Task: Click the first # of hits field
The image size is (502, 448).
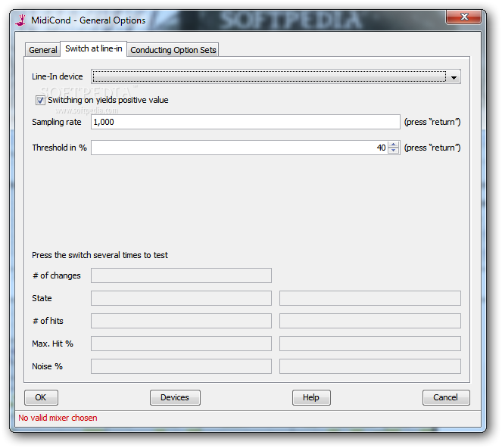Action: click(181, 321)
